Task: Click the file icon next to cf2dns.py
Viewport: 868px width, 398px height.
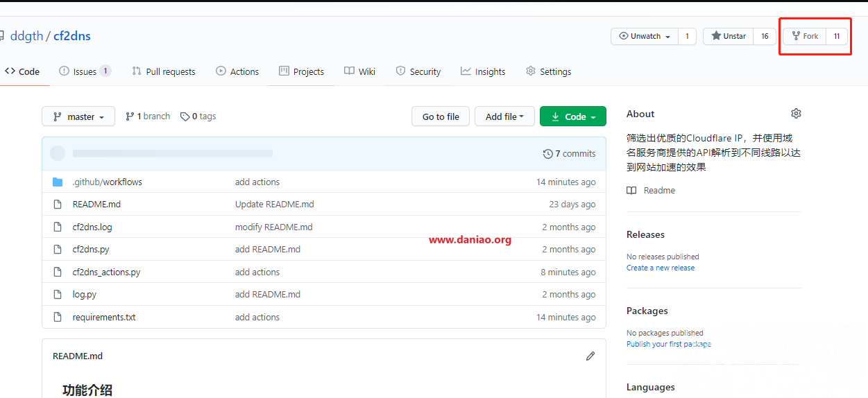Action: (x=58, y=249)
